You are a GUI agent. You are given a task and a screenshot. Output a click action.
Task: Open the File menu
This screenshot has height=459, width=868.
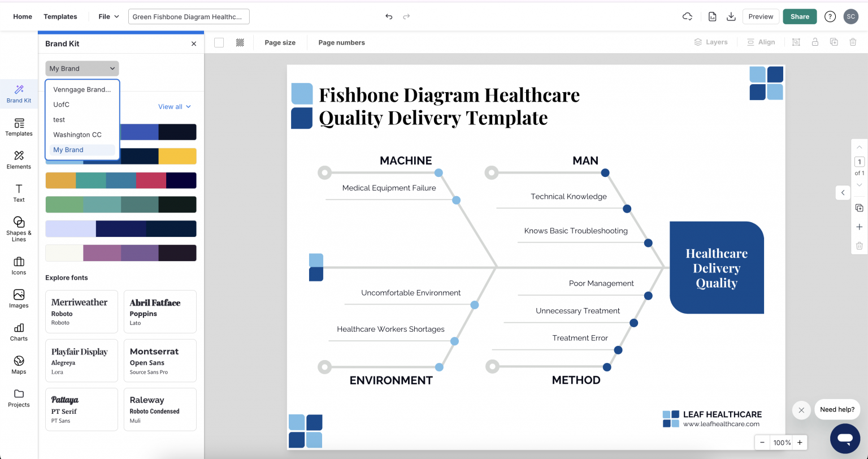pos(108,16)
